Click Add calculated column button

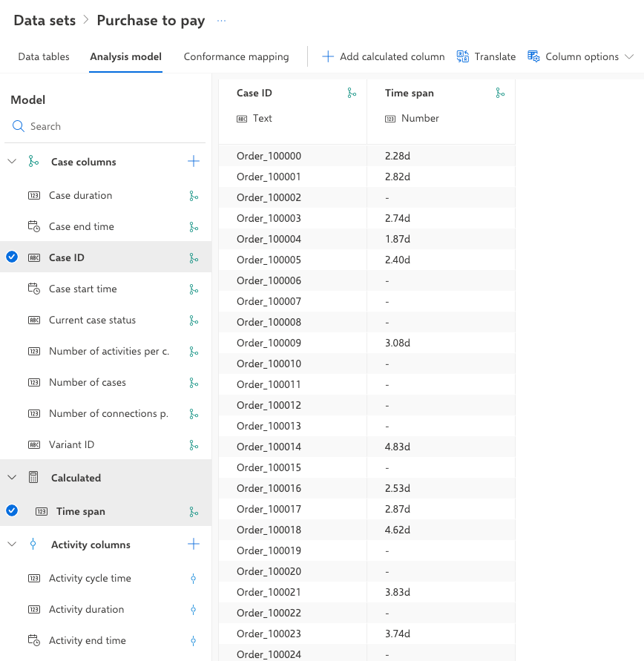383,56
